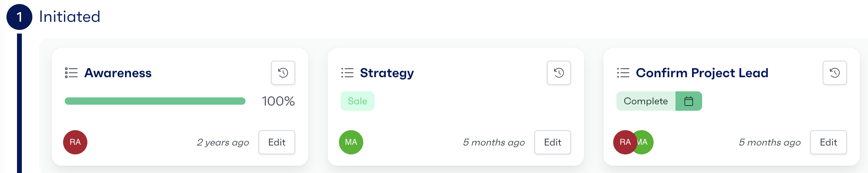The image size is (868, 173).
Task: Click the Awareness 100% progress bar
Action: [x=155, y=101]
